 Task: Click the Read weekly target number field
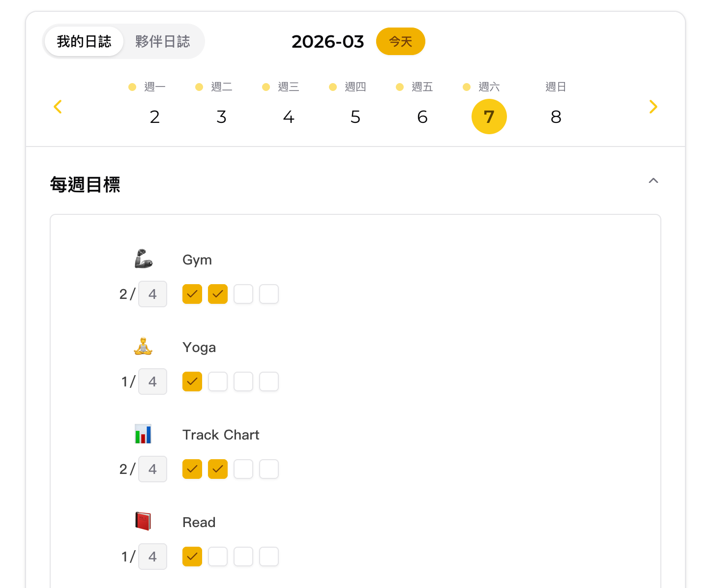(x=152, y=557)
